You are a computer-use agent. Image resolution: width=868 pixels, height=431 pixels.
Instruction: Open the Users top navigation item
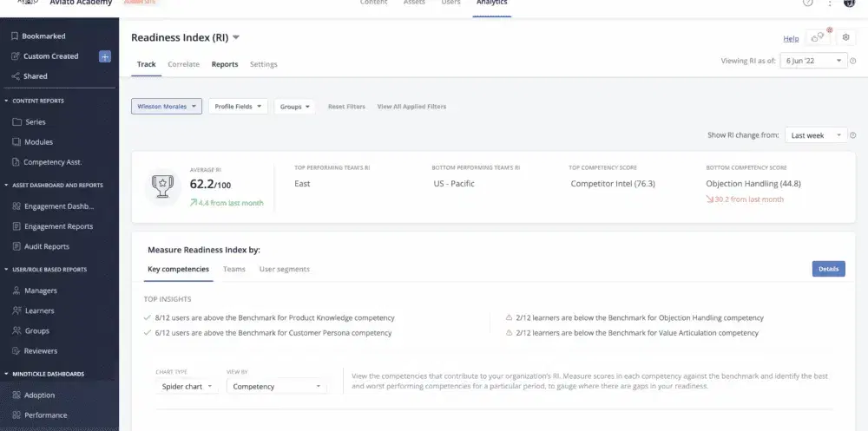[x=450, y=3]
